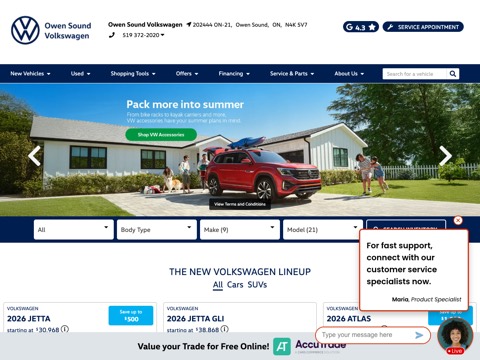
Task: Select the SUVs lineup tab
Action: pos(257,285)
